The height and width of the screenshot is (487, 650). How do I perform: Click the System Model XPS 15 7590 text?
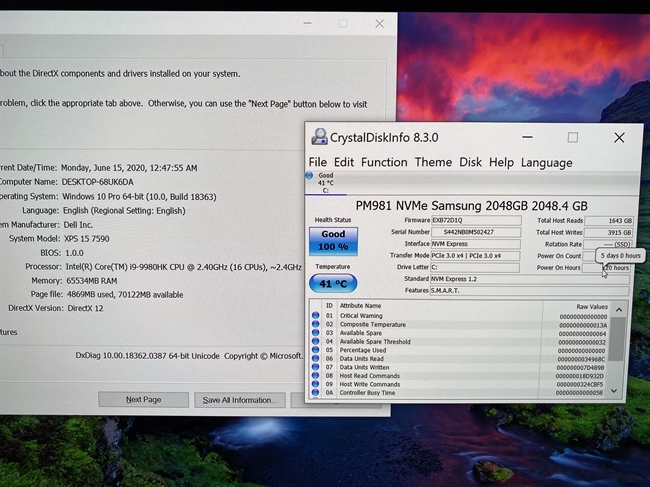point(87,239)
